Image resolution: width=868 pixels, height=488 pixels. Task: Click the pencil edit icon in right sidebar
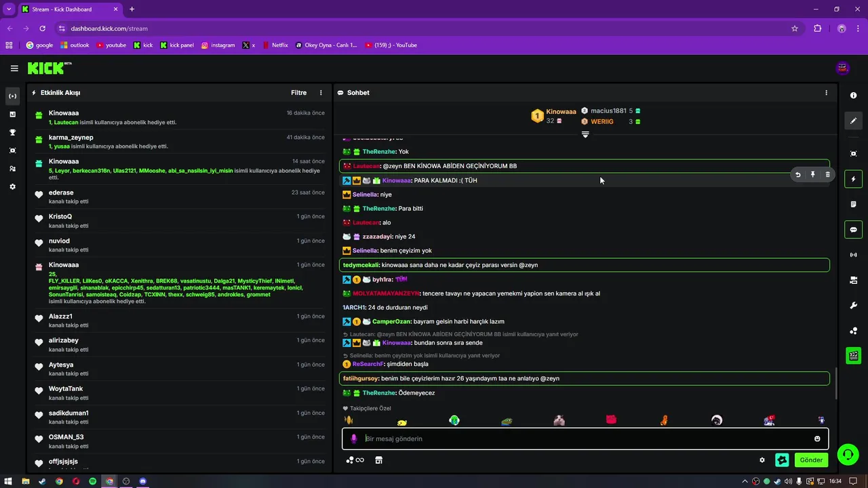tap(853, 121)
